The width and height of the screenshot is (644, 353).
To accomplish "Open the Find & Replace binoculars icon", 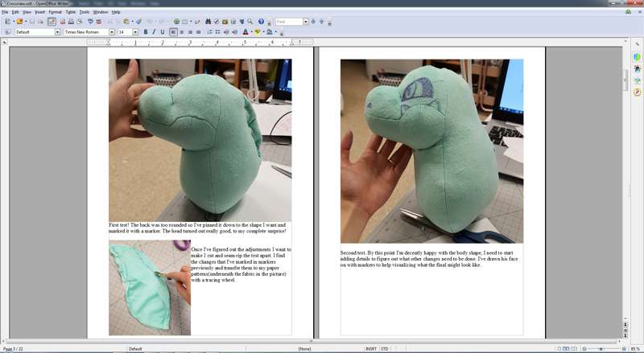I will [208, 22].
